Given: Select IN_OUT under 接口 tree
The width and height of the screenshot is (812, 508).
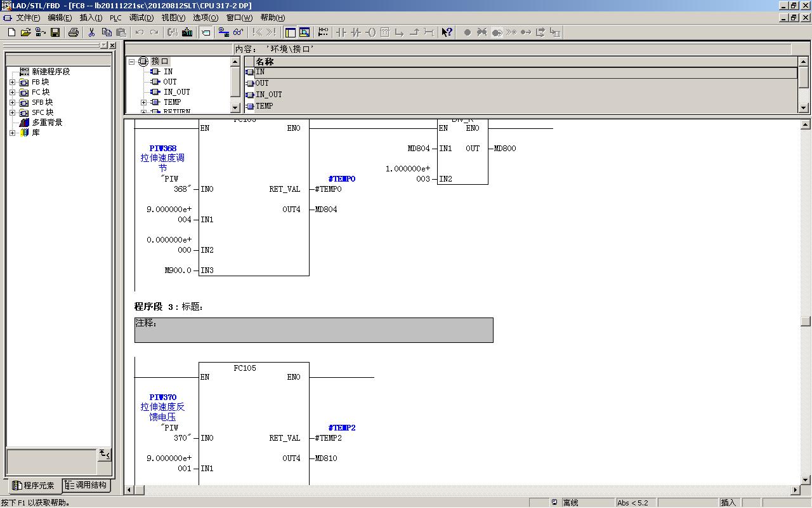Looking at the screenshot, I should 176,92.
